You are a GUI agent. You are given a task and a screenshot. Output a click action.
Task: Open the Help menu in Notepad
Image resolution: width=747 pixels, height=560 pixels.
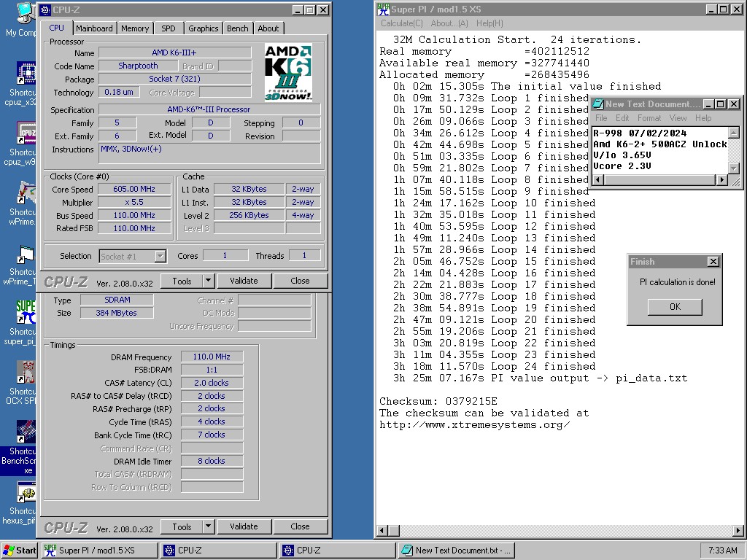pos(703,118)
